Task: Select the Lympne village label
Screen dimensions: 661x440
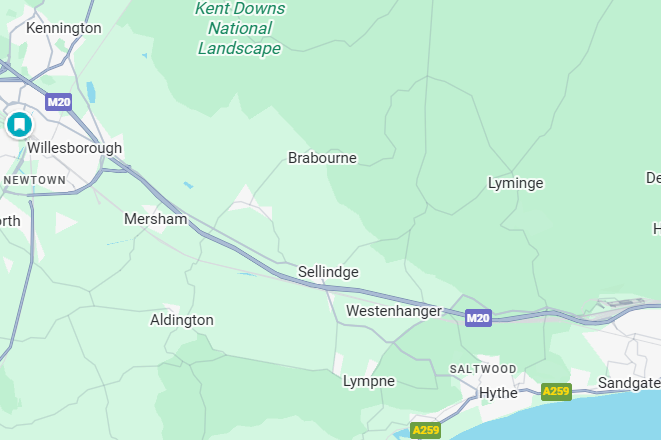Action: point(369,381)
